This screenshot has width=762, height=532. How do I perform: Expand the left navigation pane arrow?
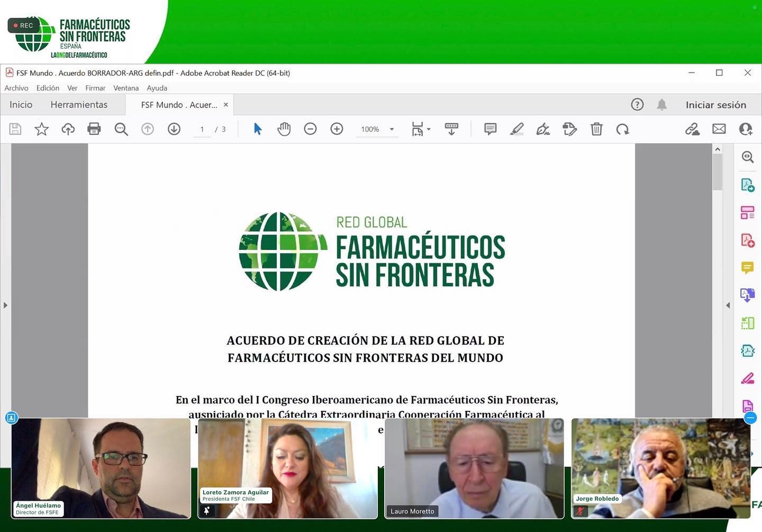[x=5, y=305]
